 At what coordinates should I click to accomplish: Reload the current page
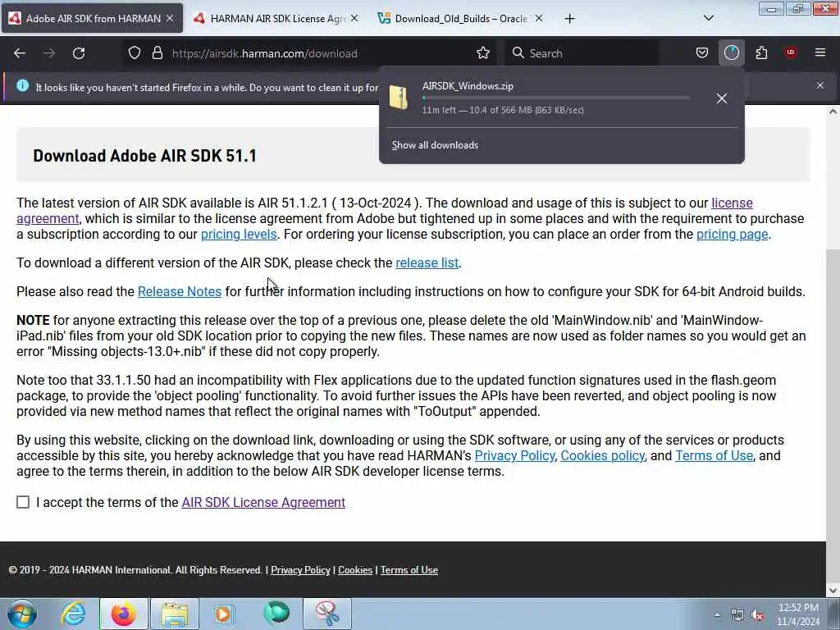click(79, 53)
